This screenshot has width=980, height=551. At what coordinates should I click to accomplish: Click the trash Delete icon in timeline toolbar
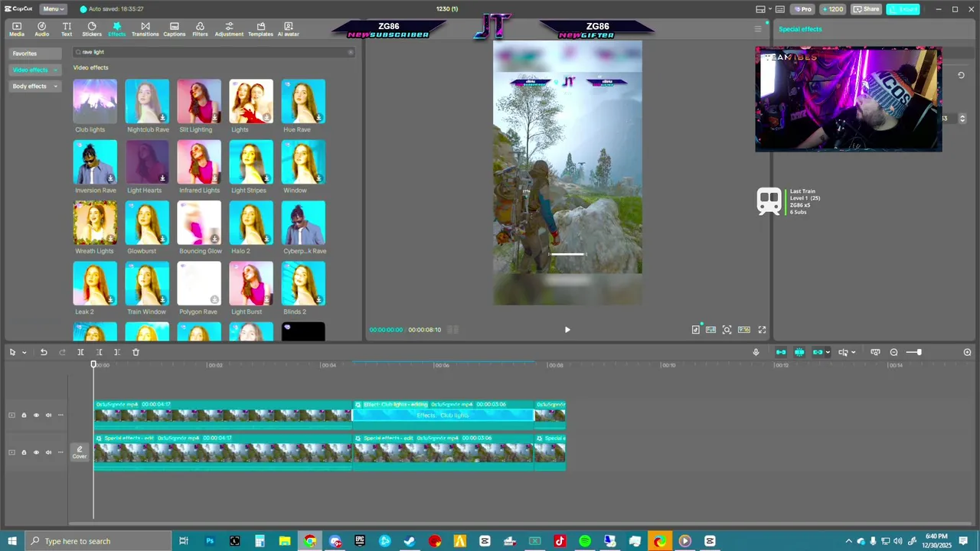click(x=136, y=352)
